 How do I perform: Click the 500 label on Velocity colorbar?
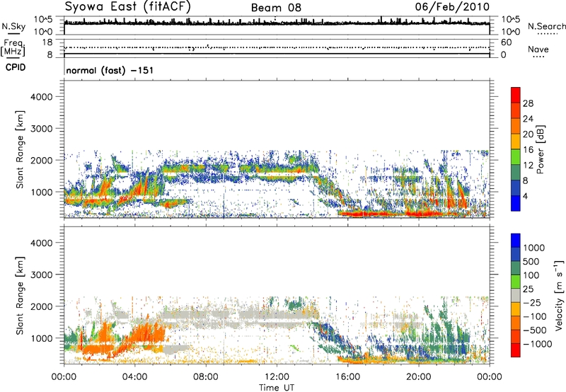532,261
